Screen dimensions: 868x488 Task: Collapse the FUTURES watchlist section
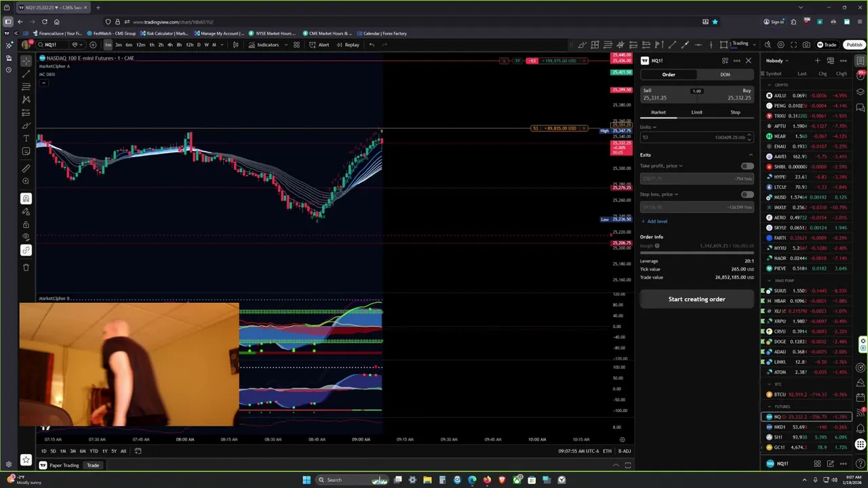point(769,407)
